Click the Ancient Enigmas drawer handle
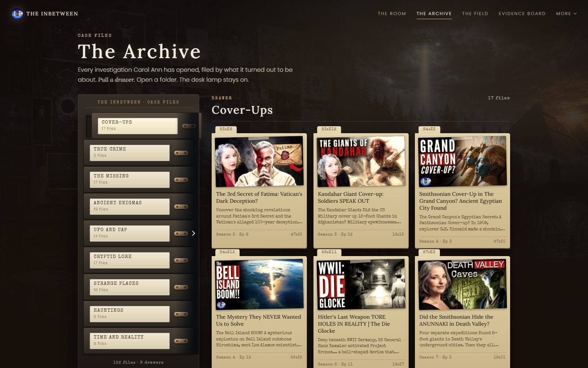This screenshot has height=368, width=588. coord(181,207)
